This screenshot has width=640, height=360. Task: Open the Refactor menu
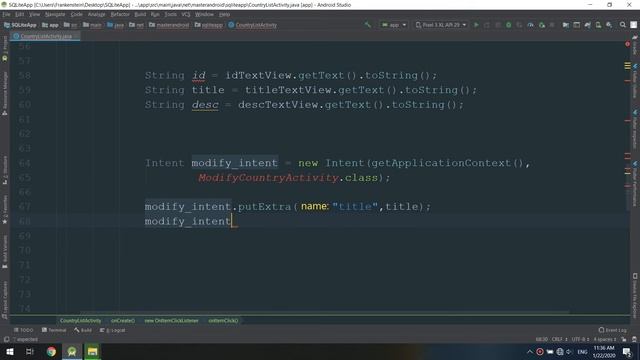(120, 14)
